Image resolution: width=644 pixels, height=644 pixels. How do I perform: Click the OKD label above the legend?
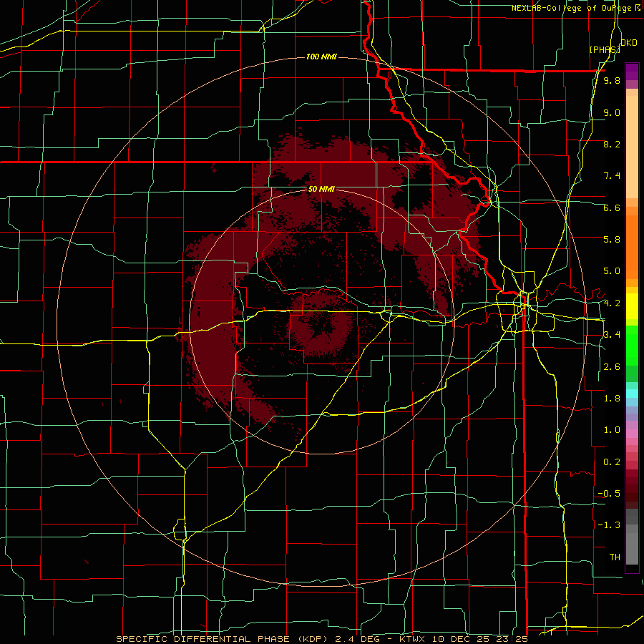629,43
